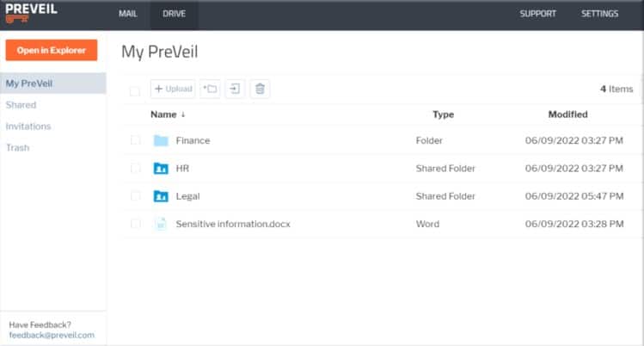This screenshot has width=644, height=346.
Task: Click the HR shared folder icon
Action: 161,169
